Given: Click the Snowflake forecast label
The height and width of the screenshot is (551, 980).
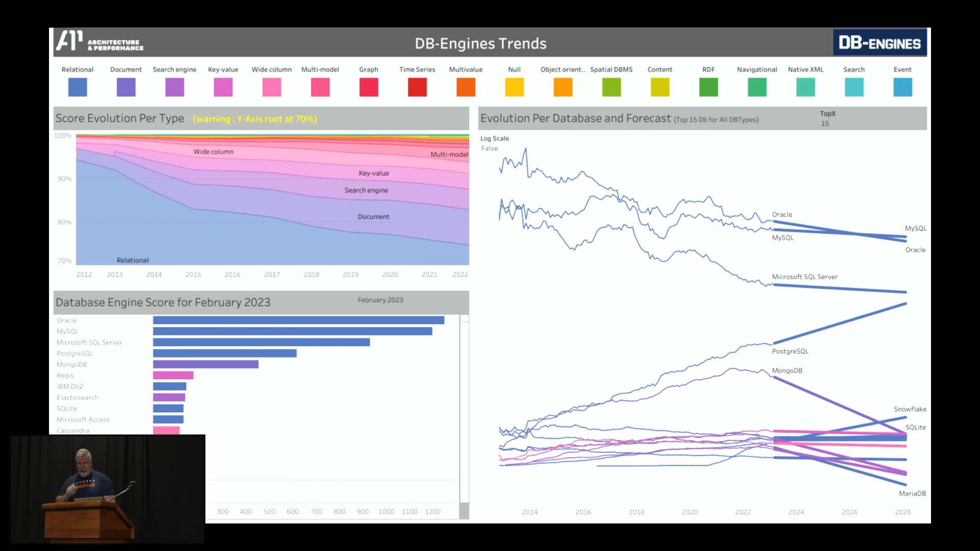Looking at the screenshot, I should coord(910,409).
